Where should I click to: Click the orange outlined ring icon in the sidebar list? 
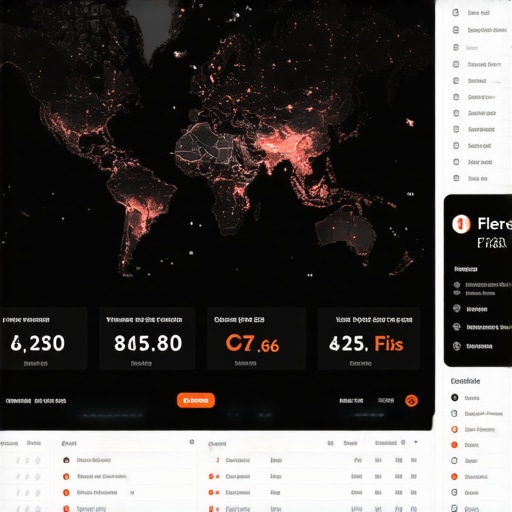pyautogui.click(x=454, y=429)
